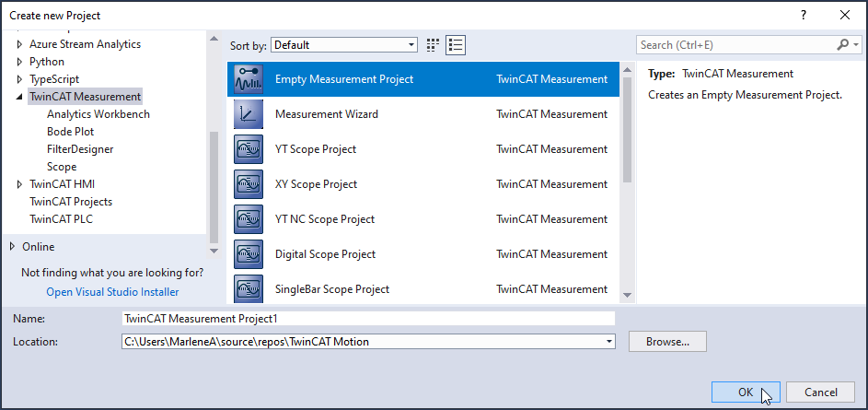Click OK to create the project
This screenshot has width=868, height=410.
pos(746,392)
